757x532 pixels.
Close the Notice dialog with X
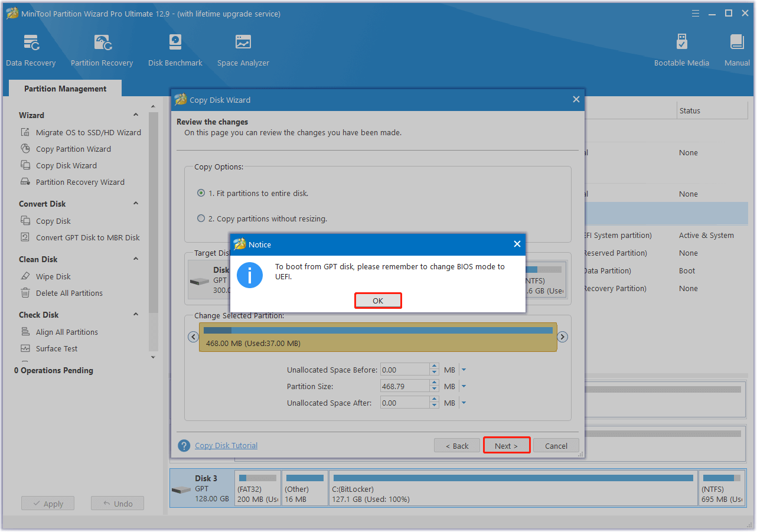point(517,244)
